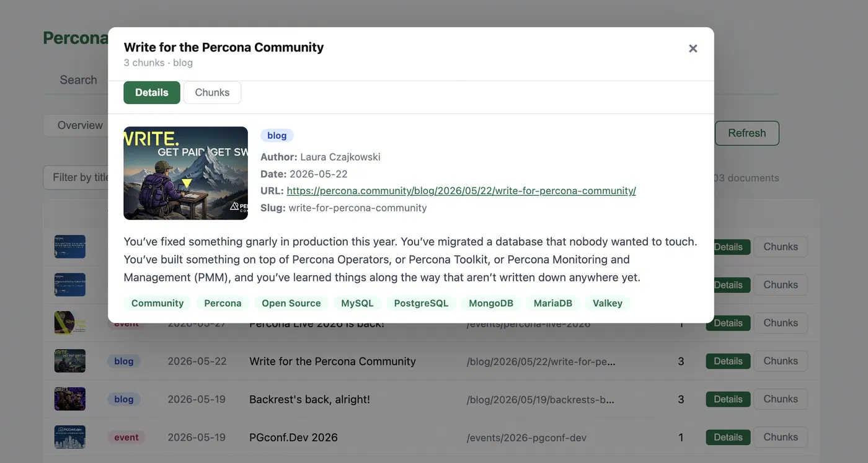
Task: Click the PGconf.Dev 2026 title text
Action: tap(293, 438)
